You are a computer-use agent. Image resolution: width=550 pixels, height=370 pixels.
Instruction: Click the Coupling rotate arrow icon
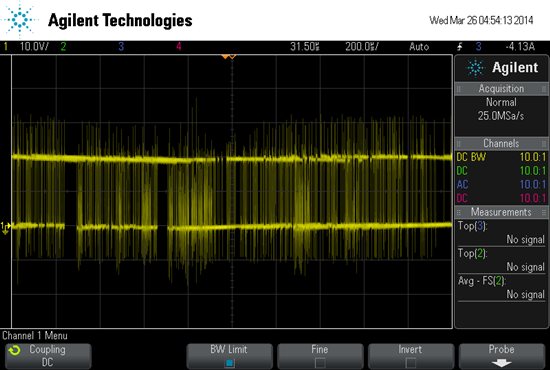[15, 350]
